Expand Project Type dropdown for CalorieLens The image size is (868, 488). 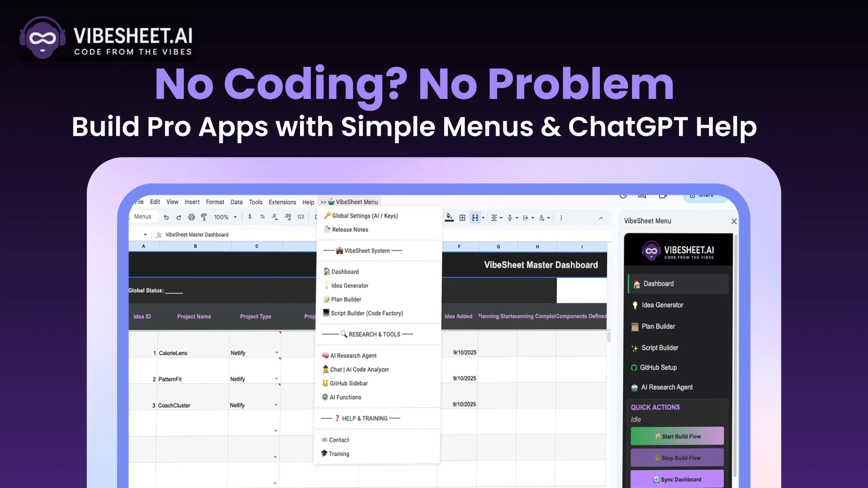coord(277,353)
